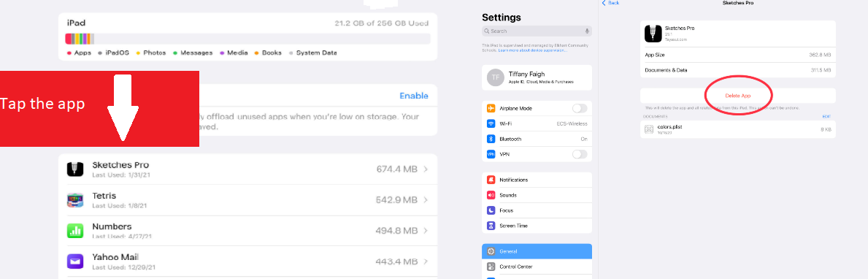Tap the microphone icon in Settings search
Image resolution: width=868 pixels, height=279 pixels.
coord(587,31)
